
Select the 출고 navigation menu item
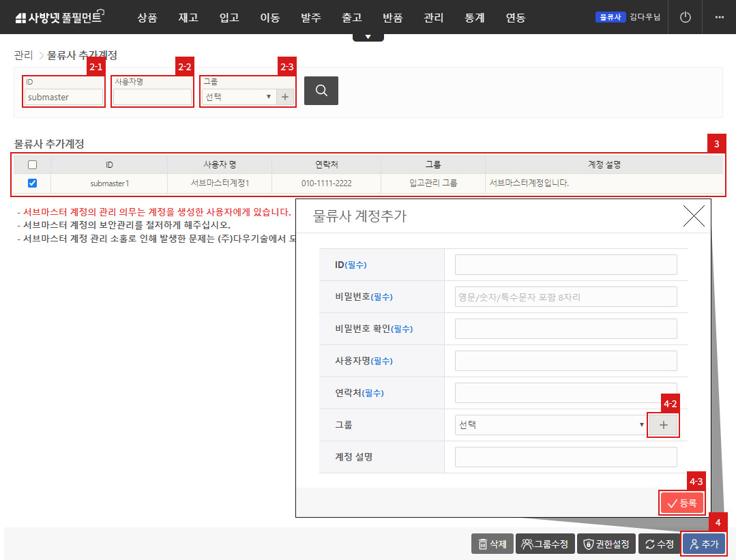[x=352, y=18]
